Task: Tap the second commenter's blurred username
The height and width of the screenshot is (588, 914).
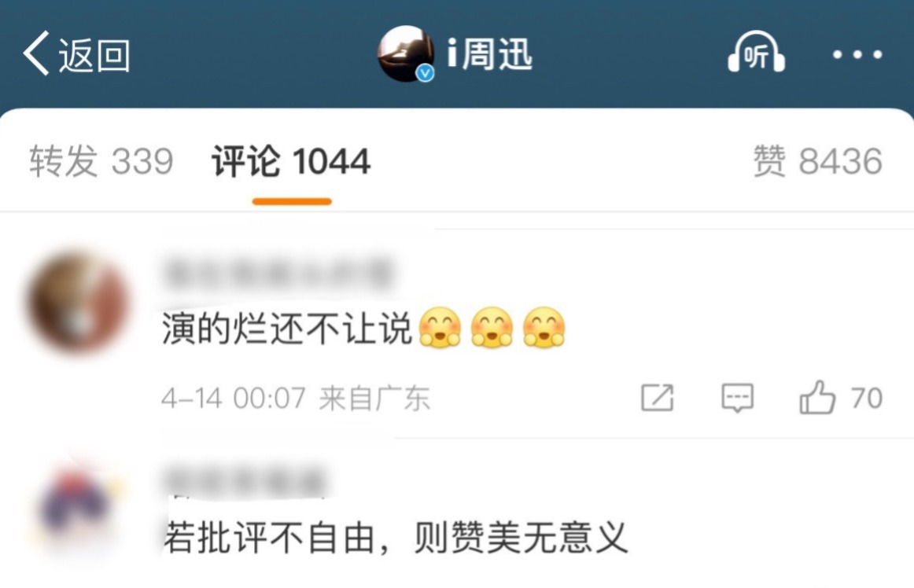Action: (244, 480)
